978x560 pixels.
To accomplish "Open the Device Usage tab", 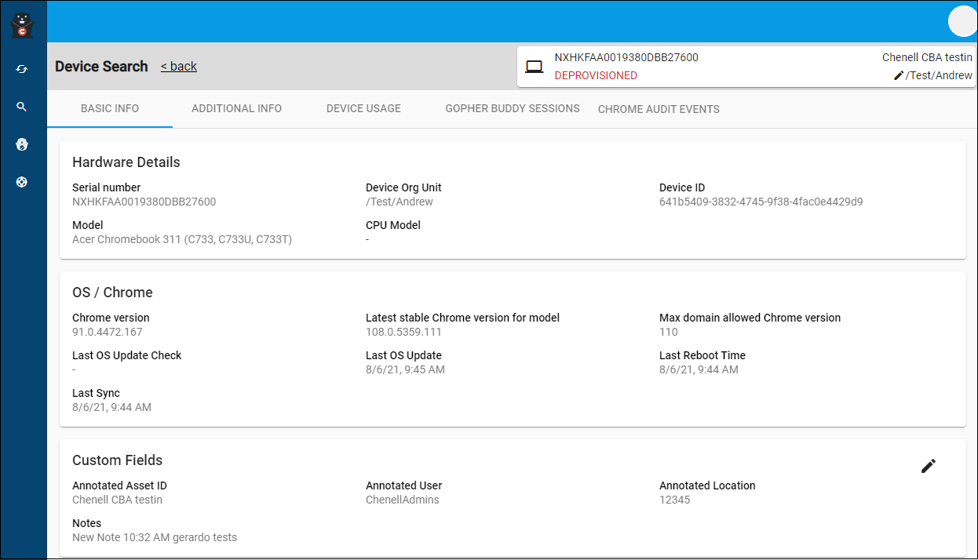I will pos(363,108).
